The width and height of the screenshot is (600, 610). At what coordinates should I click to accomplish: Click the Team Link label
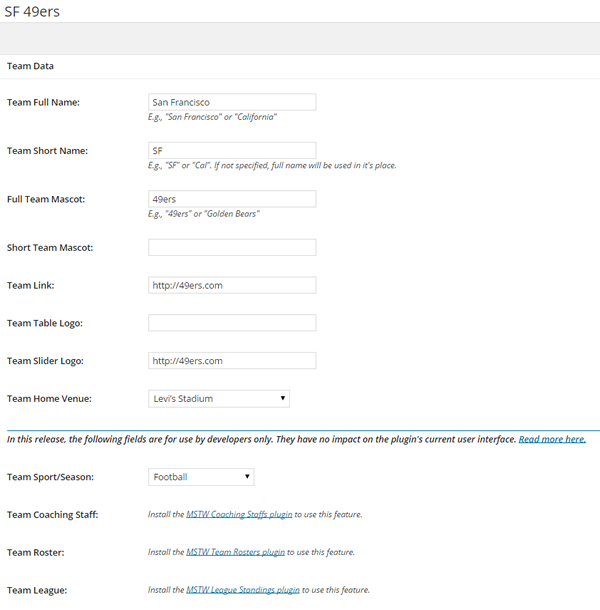tap(31, 286)
